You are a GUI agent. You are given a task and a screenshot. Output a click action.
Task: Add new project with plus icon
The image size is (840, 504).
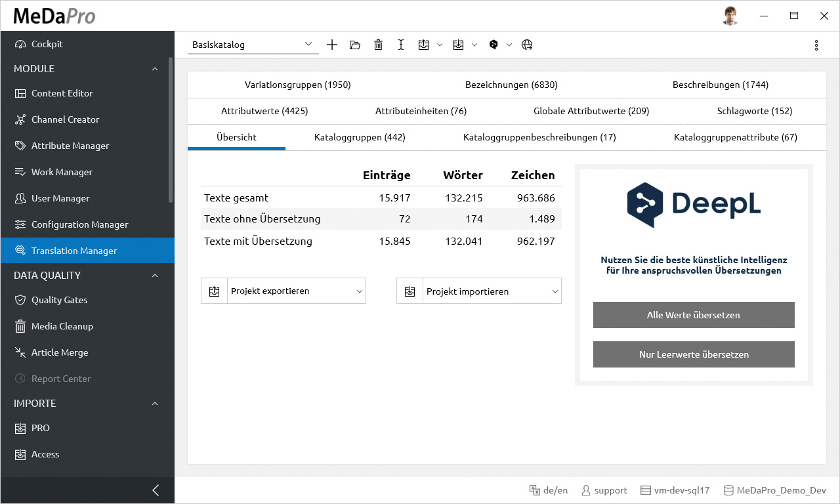pos(332,45)
